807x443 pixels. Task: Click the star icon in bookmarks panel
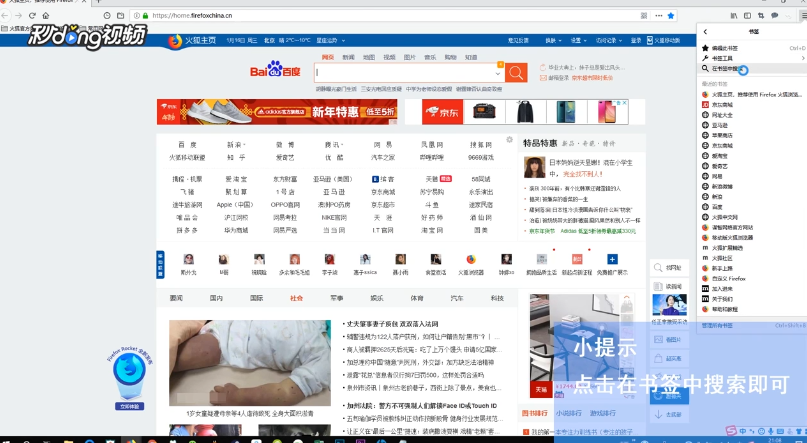[x=705, y=48]
